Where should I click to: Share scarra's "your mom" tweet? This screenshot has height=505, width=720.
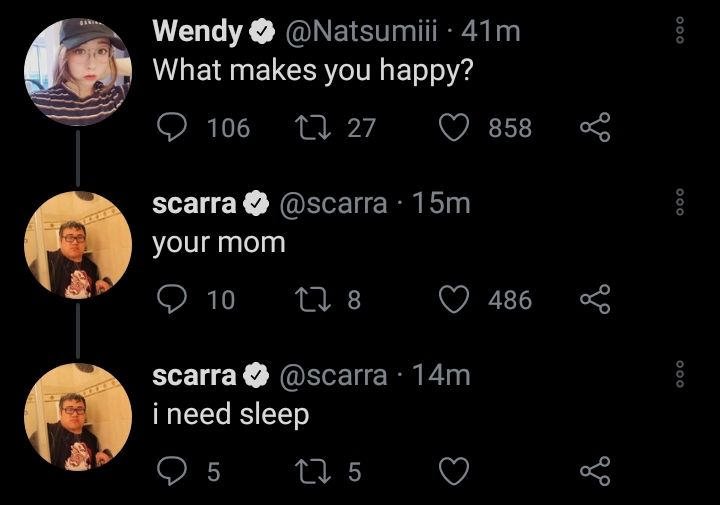[x=595, y=300]
